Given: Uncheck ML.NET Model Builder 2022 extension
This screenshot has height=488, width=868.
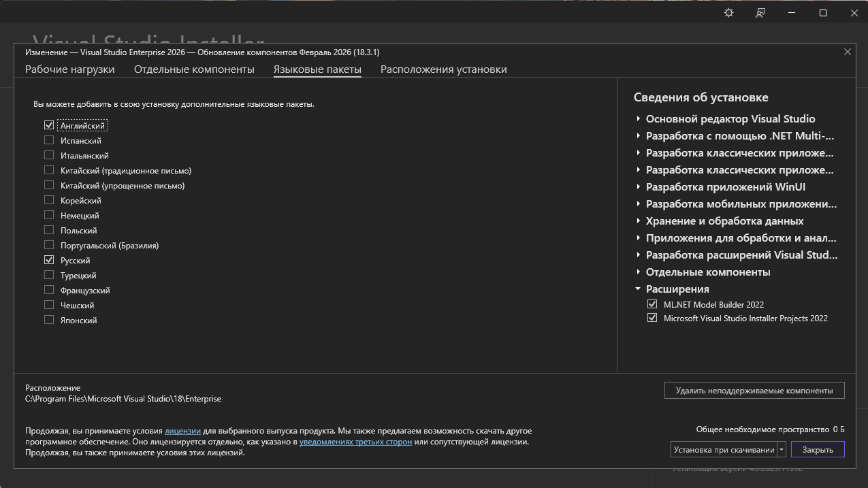Looking at the screenshot, I should tap(652, 304).
